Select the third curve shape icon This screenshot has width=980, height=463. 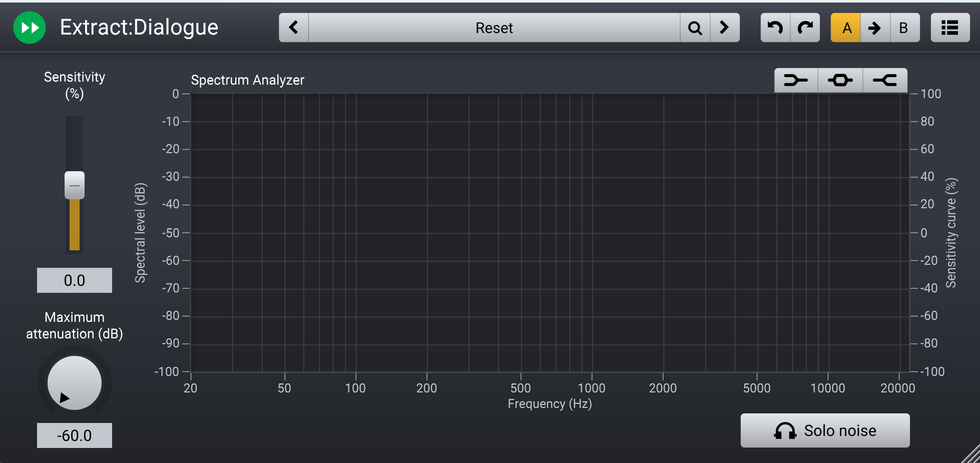(885, 80)
